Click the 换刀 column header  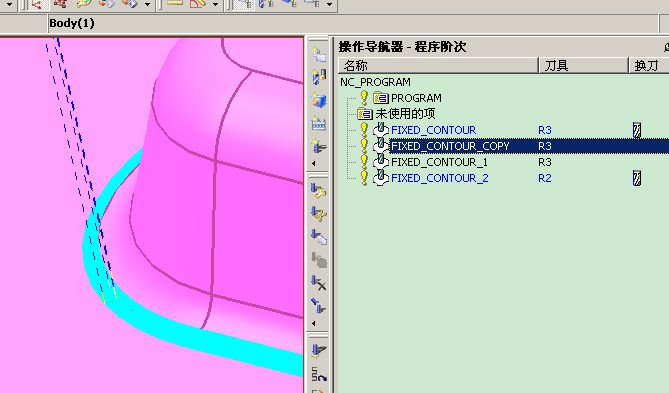[649, 65]
